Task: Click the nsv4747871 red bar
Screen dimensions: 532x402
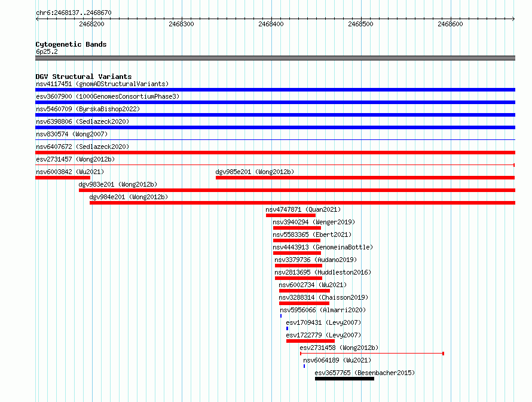Action: [x=291, y=215]
